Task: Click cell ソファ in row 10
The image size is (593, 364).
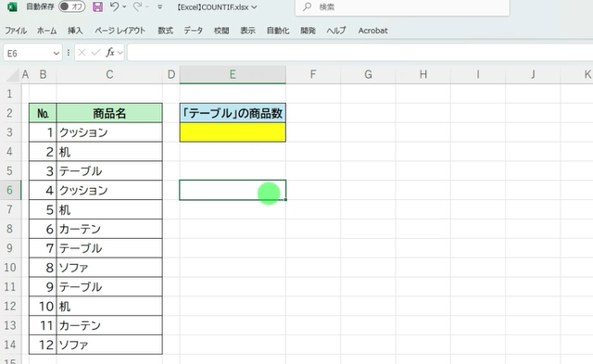Action: tap(109, 268)
